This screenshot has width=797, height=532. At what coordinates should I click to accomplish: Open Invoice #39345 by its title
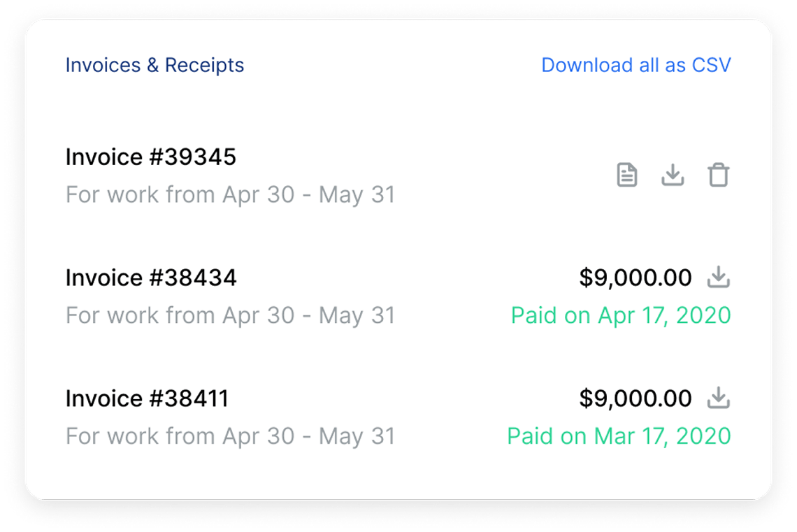click(x=151, y=157)
